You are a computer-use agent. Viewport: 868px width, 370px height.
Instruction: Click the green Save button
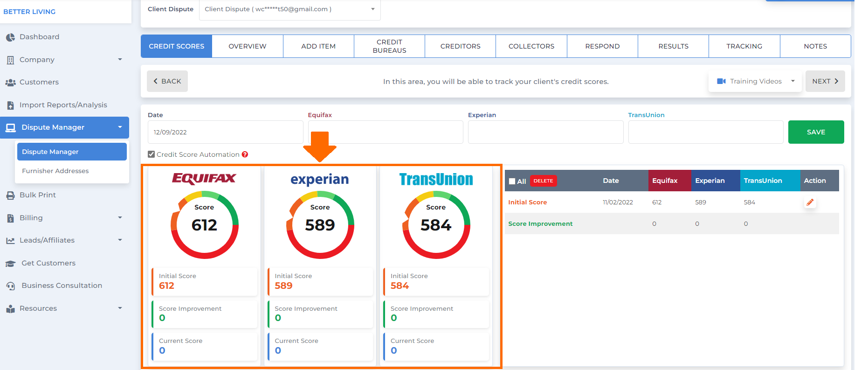(x=816, y=132)
